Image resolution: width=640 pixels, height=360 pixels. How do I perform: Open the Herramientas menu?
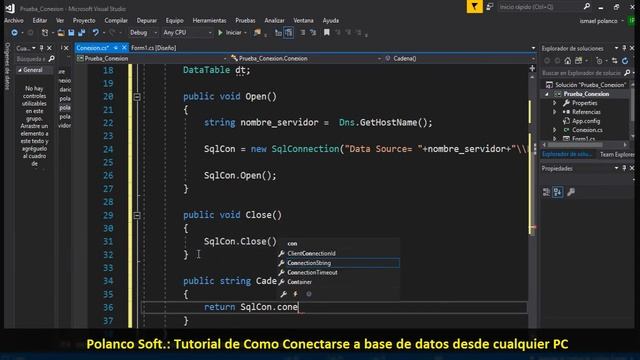pyautogui.click(x=209, y=20)
